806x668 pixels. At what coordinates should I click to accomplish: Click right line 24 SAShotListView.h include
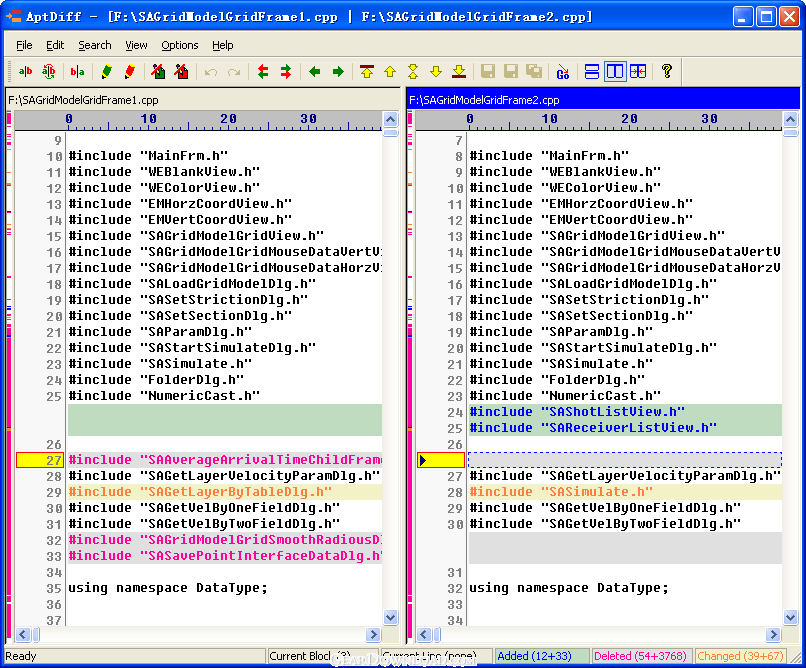click(x=625, y=412)
